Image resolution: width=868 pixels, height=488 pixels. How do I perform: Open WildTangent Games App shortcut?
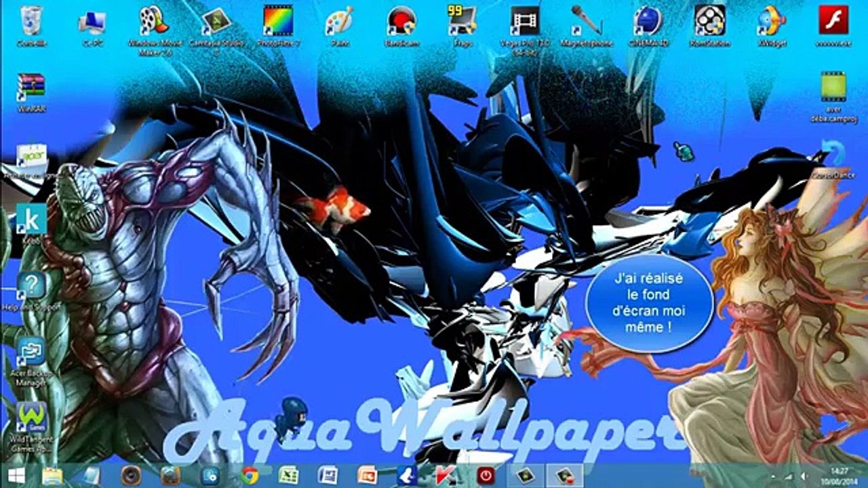31,428
